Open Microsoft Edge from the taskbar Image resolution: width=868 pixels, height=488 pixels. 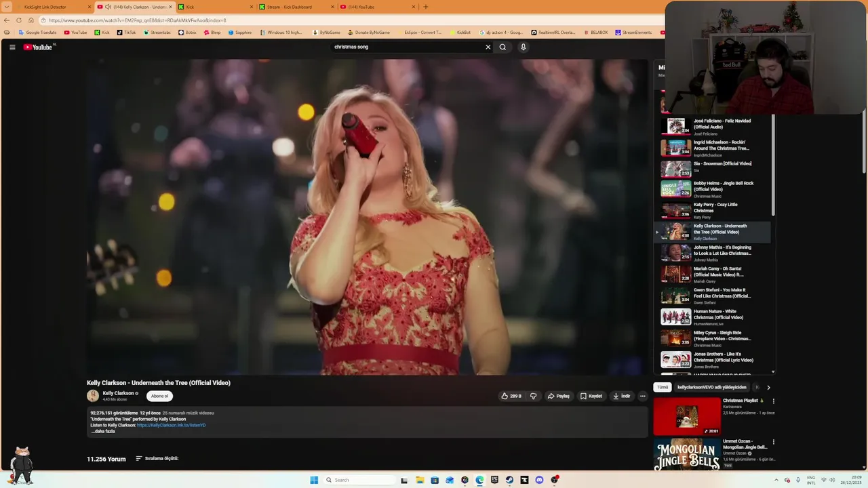479,480
